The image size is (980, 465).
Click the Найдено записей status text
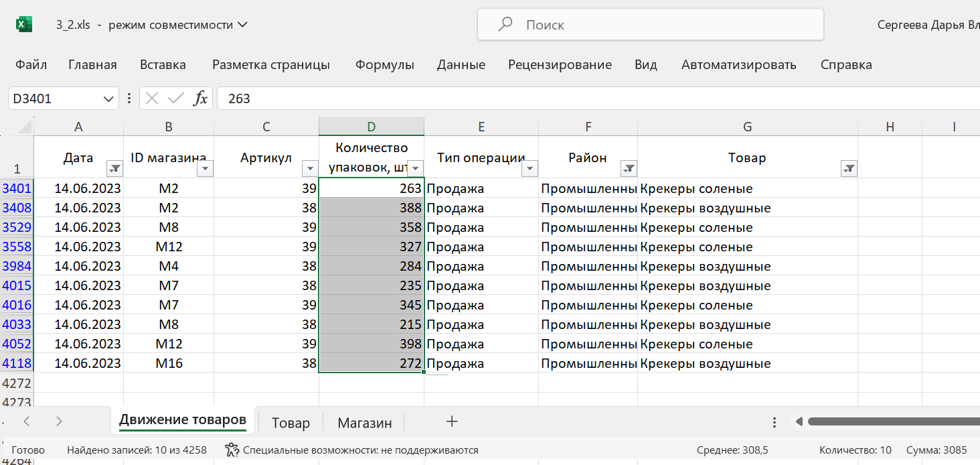click(x=137, y=450)
